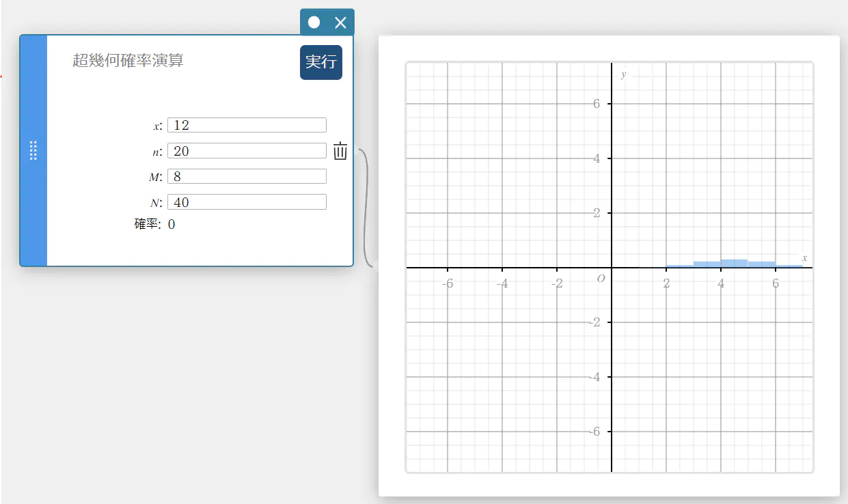Viewport: 848px width, 504px height.
Task: Select the histogram bar between 3 and 4
Action: [x=707, y=264]
